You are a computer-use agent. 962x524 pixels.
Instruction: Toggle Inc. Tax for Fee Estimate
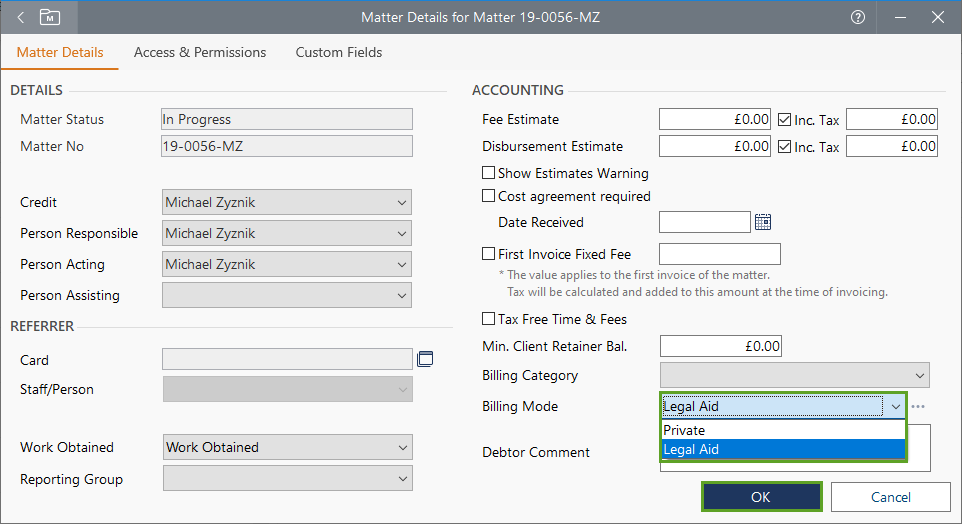[x=785, y=119]
